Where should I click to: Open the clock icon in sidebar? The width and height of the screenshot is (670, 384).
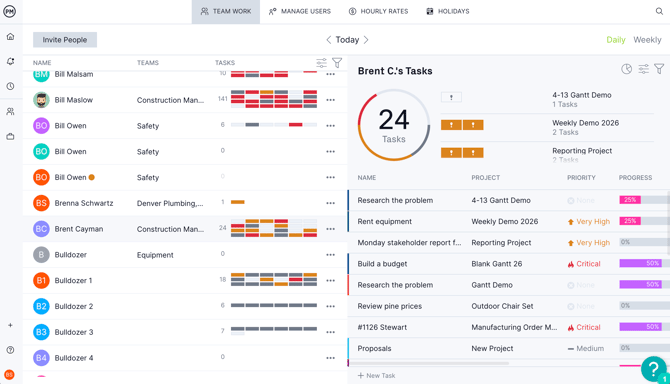[10, 86]
